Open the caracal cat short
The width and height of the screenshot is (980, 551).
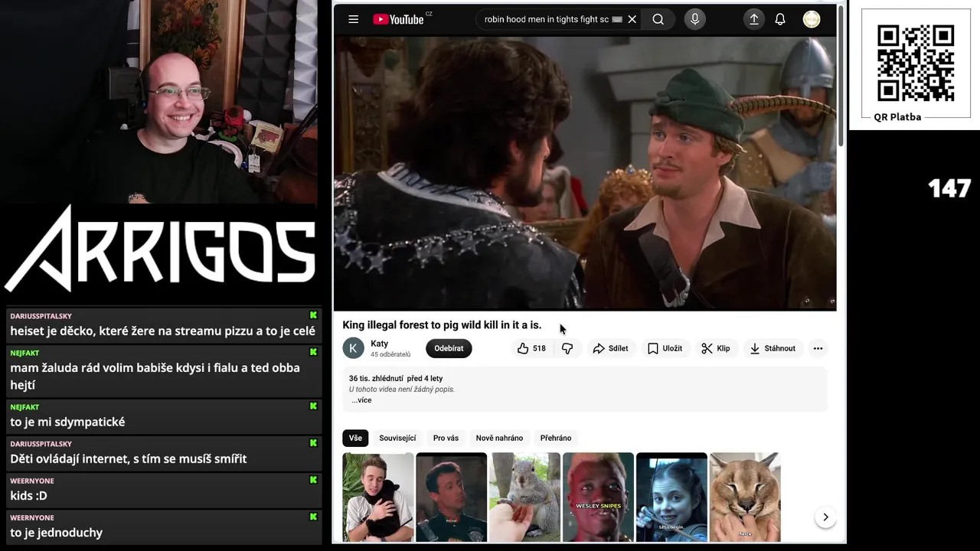point(745,497)
